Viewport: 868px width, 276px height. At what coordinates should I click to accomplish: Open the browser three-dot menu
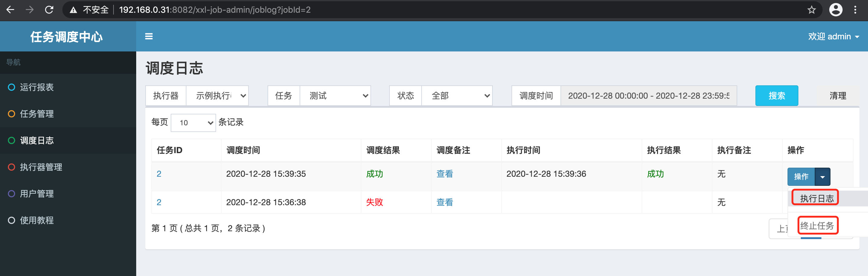coord(855,10)
